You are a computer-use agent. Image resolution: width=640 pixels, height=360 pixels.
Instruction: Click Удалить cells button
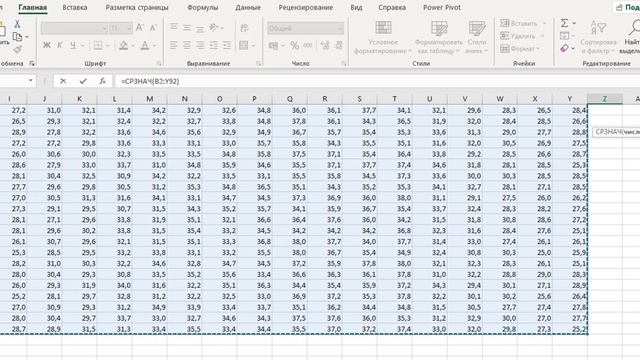(x=522, y=36)
